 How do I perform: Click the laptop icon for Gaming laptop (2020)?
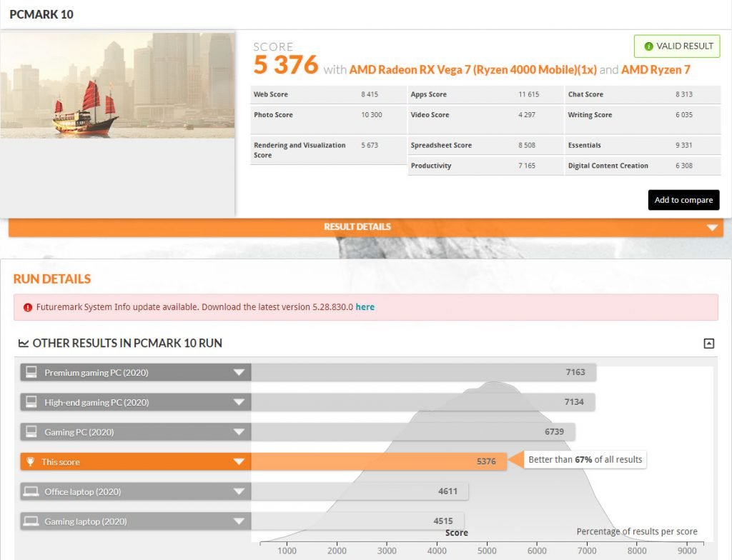coord(31,521)
